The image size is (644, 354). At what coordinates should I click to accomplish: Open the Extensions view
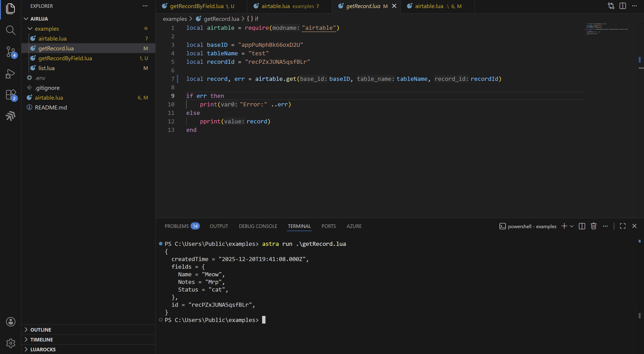click(x=11, y=95)
